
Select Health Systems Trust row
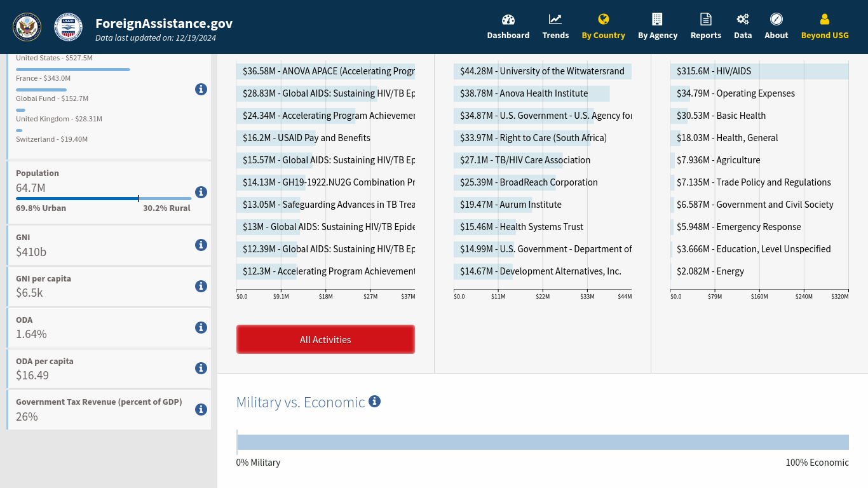(x=543, y=227)
